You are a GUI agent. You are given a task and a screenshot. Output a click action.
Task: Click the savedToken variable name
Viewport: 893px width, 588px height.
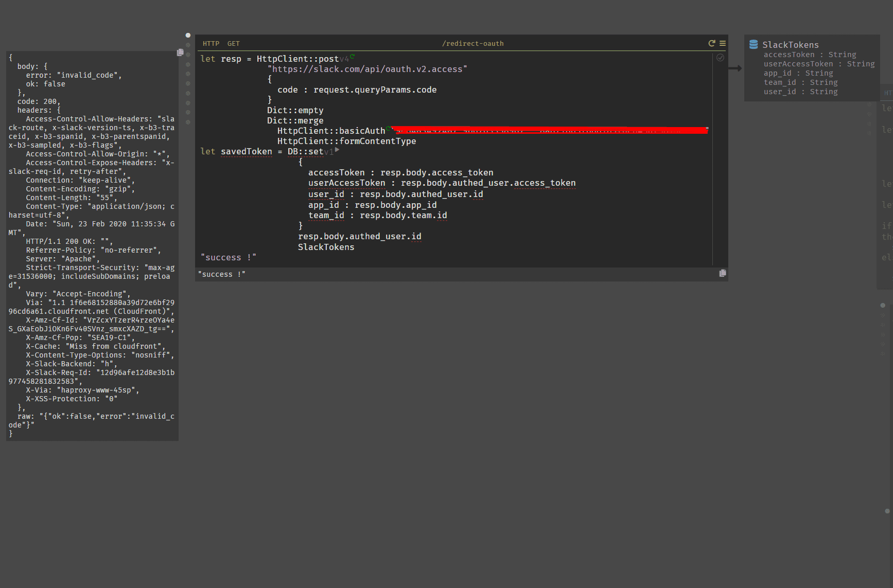[x=247, y=151]
